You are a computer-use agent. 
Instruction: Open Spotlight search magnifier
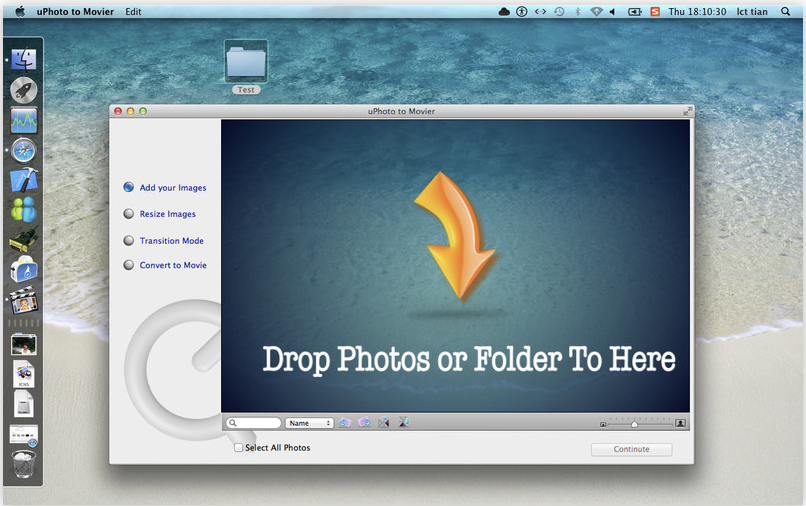(x=785, y=11)
